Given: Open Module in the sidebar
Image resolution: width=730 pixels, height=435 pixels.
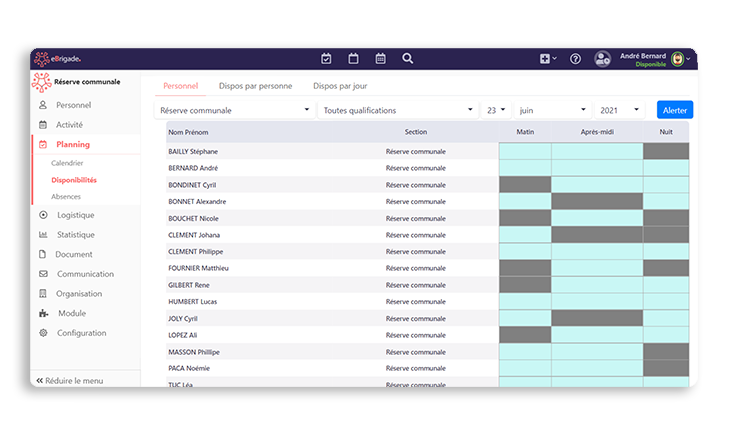Looking at the screenshot, I should pyautogui.click(x=72, y=313).
